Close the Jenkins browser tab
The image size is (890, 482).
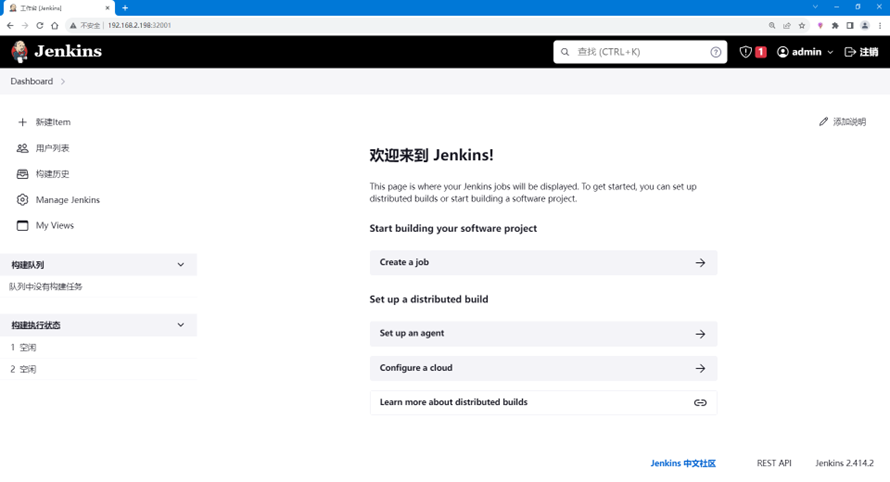(107, 8)
